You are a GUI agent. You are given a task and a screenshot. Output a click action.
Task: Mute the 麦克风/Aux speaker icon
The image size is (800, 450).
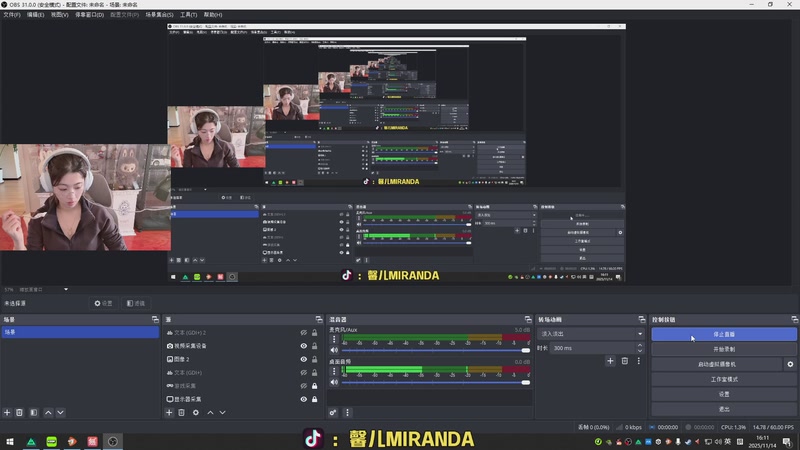(x=334, y=350)
